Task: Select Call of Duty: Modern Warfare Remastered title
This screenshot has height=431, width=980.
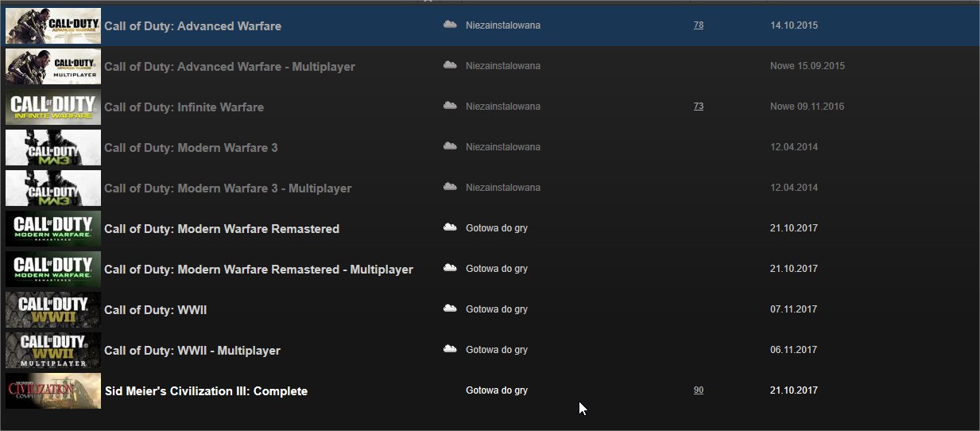Action: click(x=222, y=229)
